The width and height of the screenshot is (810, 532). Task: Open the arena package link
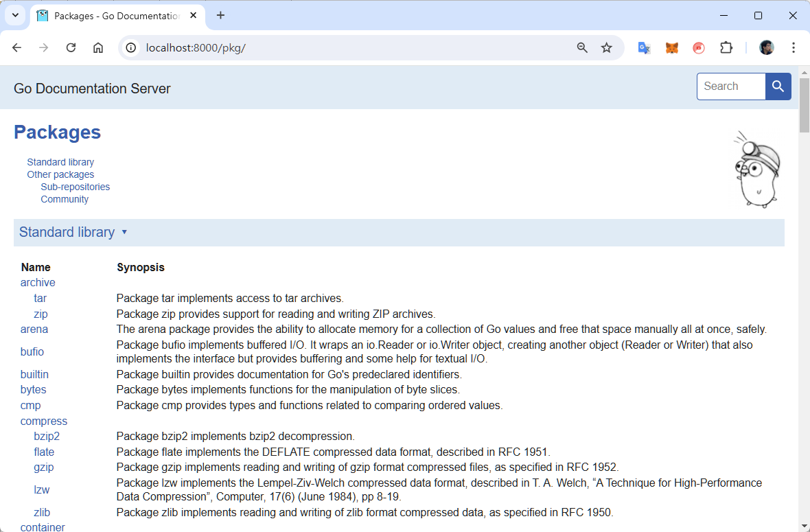(34, 329)
